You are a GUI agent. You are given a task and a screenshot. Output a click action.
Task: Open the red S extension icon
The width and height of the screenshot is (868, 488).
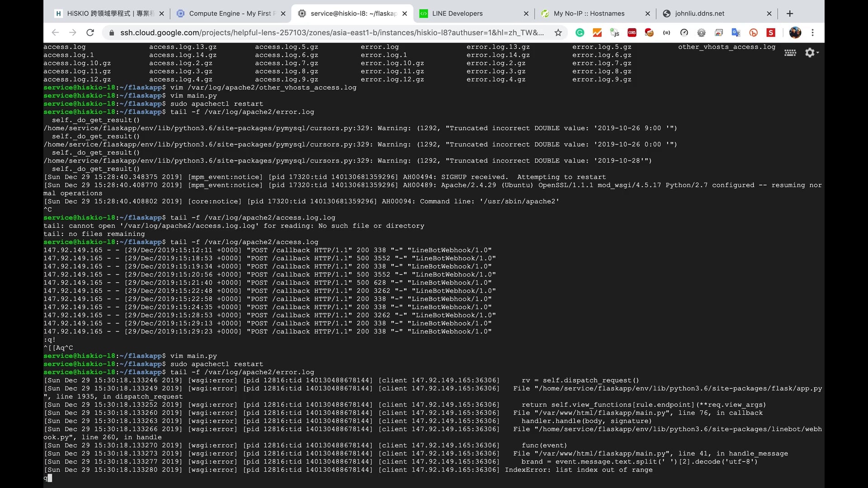point(771,33)
